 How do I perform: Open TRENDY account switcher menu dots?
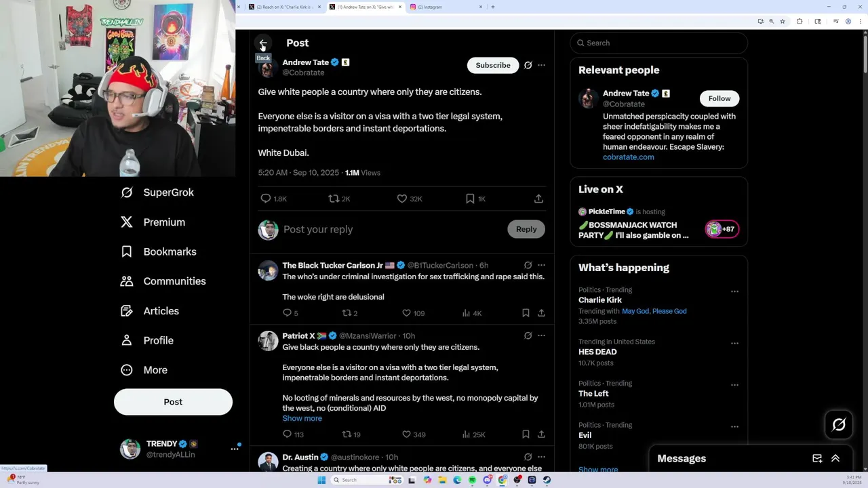coord(235,449)
